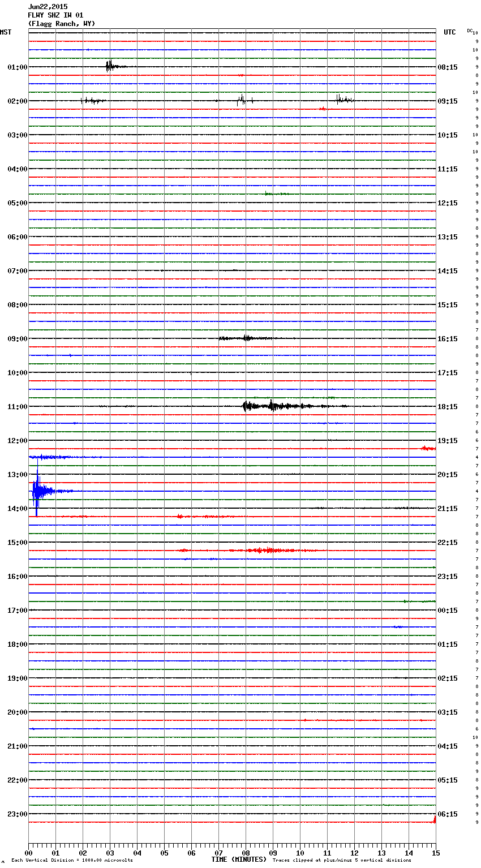This screenshot has width=481, height=868.
Task: Click the '04:15' UTC time label
Action: point(448,746)
